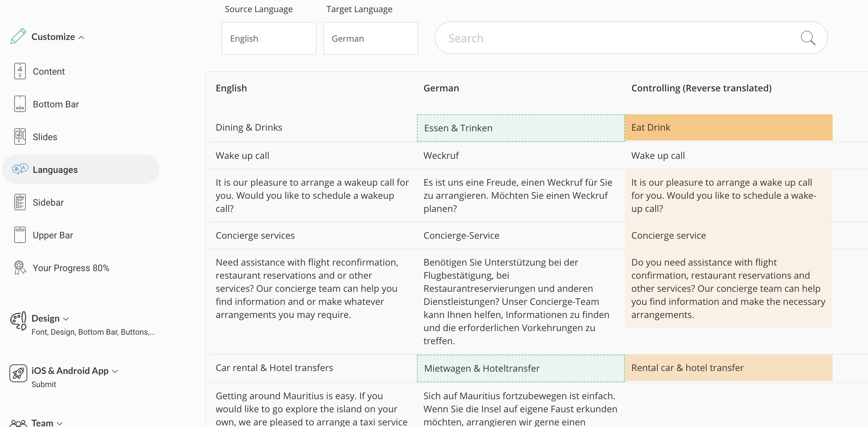Select the Languages menu item
Screen dimensions: 868x427
coord(81,169)
